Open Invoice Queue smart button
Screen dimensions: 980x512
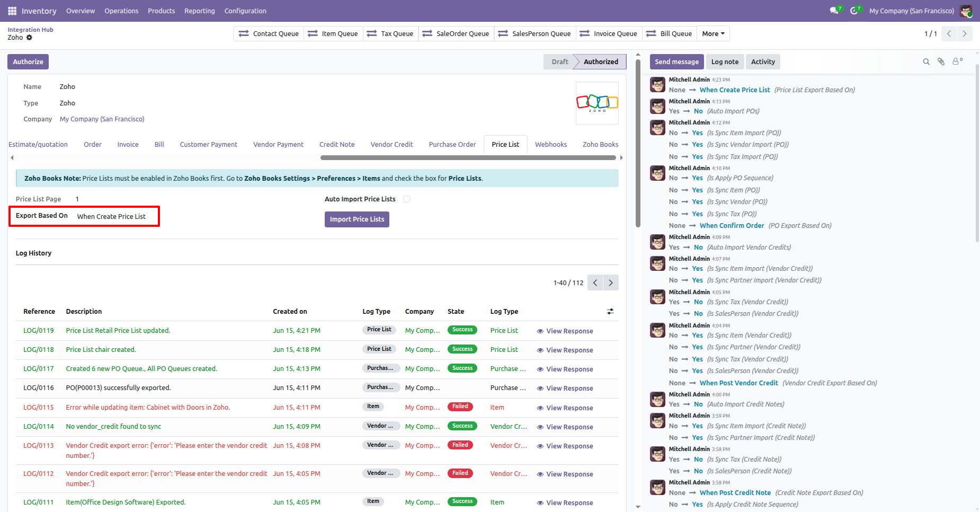[609, 34]
